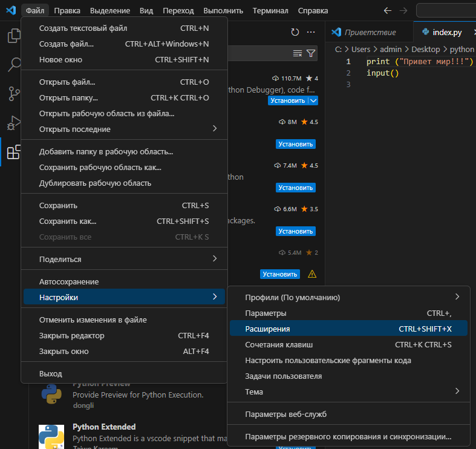
Task: Click the Python Extended extension logo
Action: [51, 437]
